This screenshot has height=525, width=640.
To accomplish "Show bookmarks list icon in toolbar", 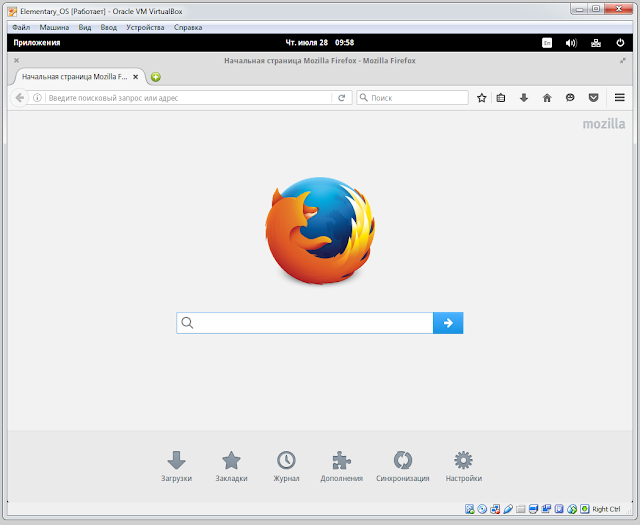I will tap(501, 98).
